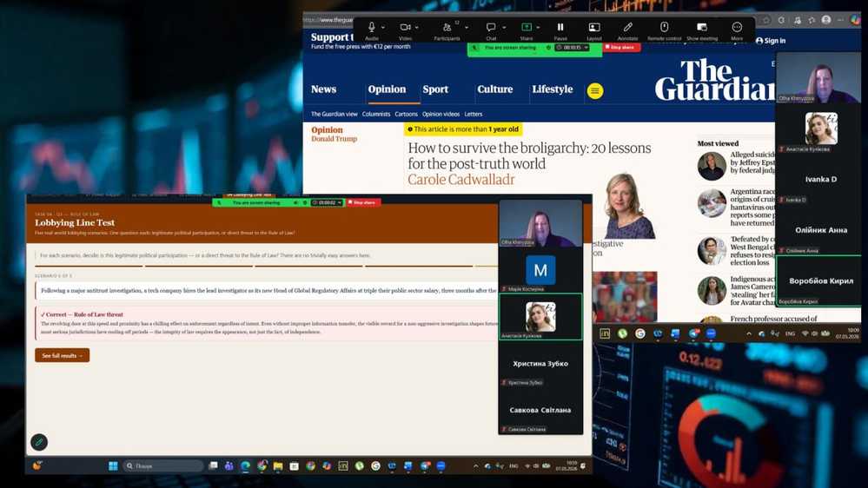Open File Explorer from the lower taskbar
Viewport: 868px width, 488px height.
pyautogui.click(x=278, y=466)
